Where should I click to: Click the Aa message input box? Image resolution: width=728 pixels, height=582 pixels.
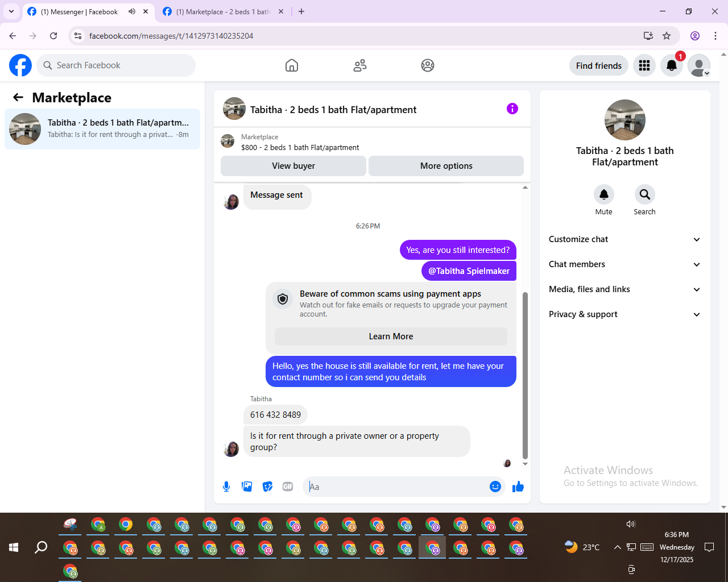point(397,487)
